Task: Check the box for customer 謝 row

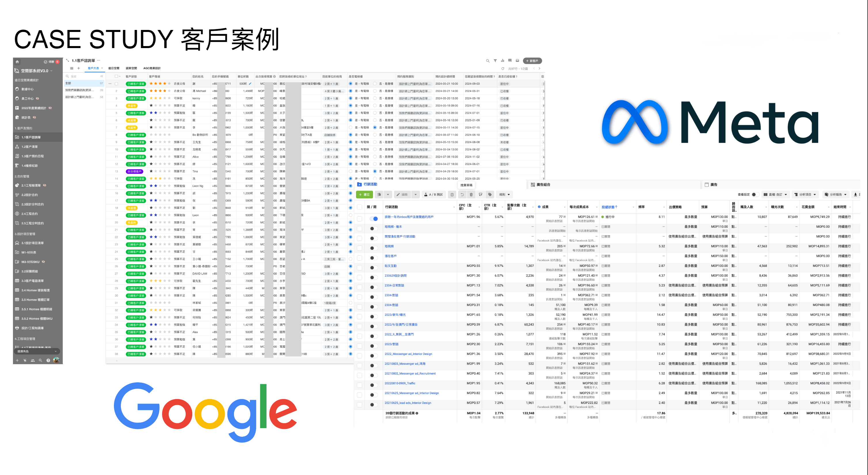Action: [x=117, y=84]
